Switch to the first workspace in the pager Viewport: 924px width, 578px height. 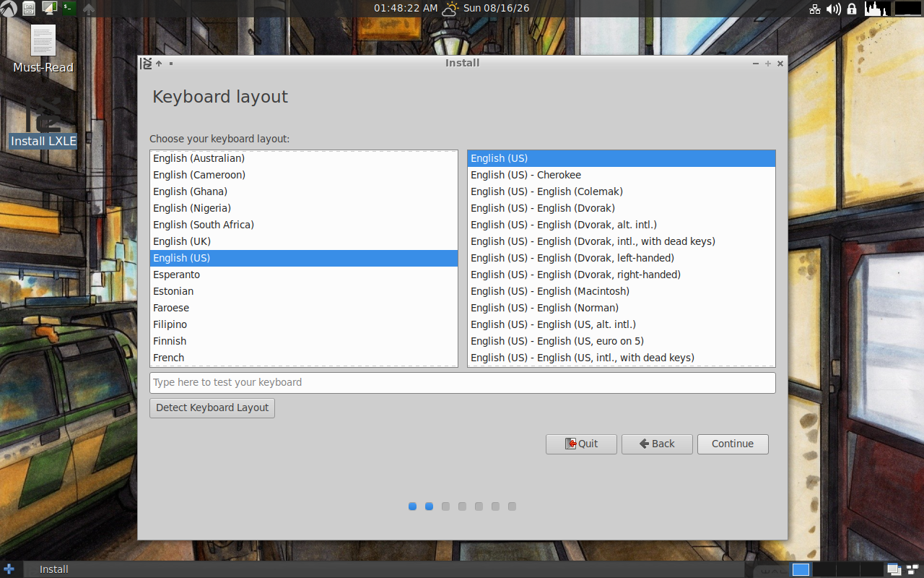(801, 569)
